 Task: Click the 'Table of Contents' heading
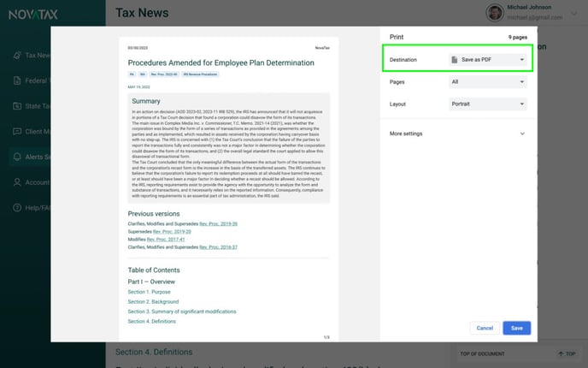[x=154, y=270]
